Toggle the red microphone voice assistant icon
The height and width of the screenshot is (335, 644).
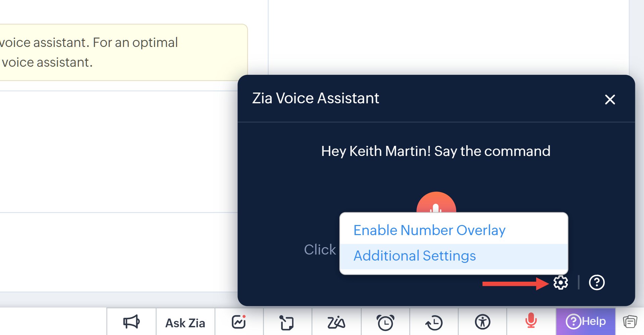(x=531, y=321)
